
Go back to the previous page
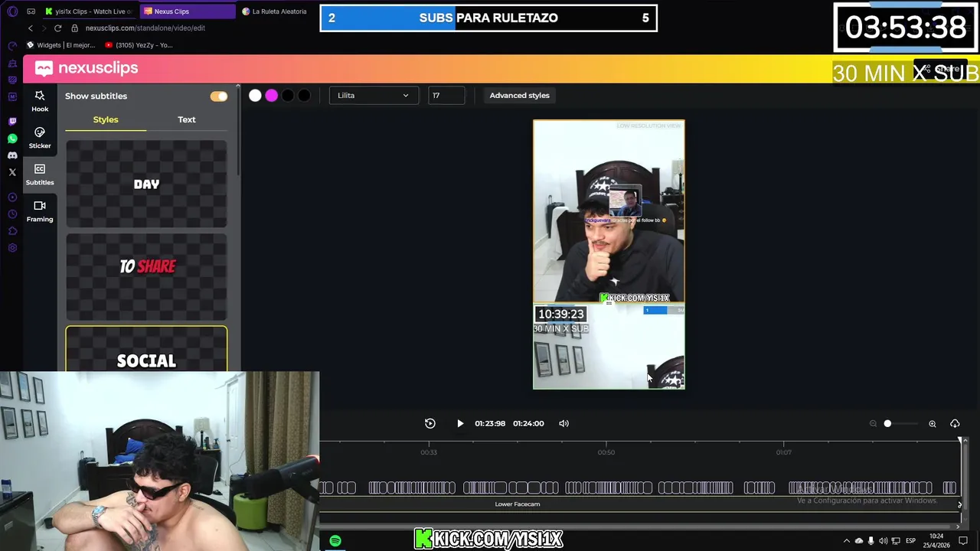point(31,28)
